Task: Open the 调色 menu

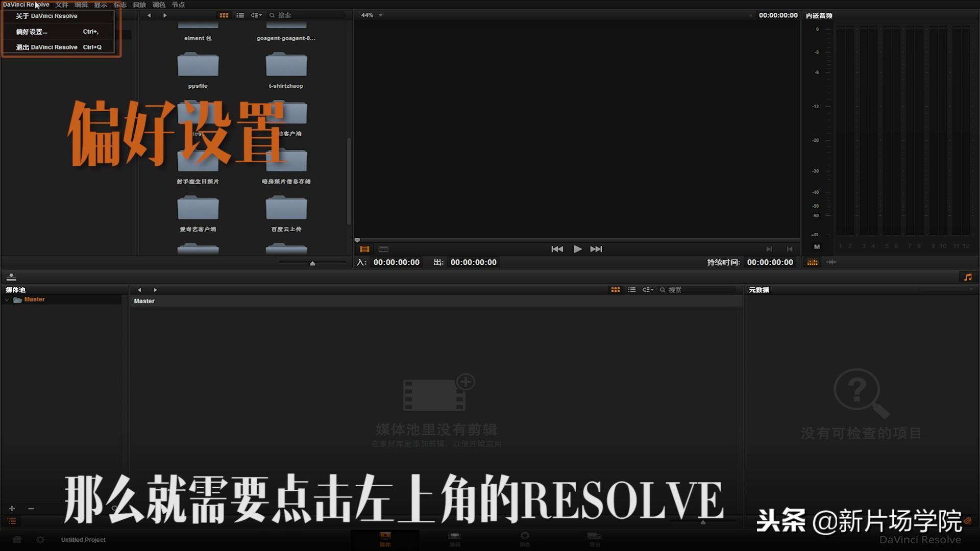Action: 159,5
